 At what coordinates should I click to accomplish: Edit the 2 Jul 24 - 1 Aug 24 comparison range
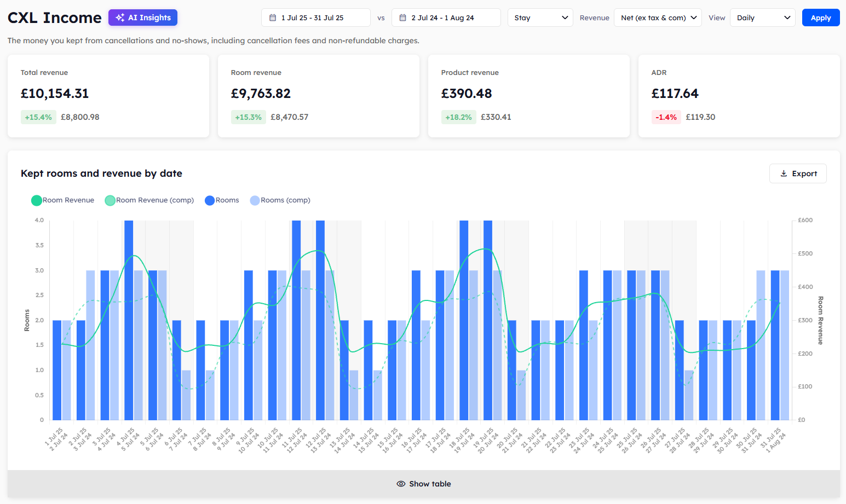coord(446,18)
